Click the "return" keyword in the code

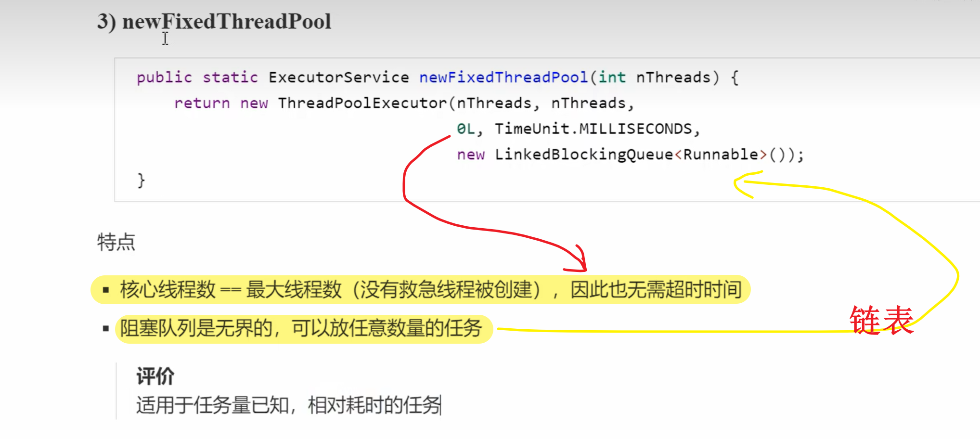pyautogui.click(x=202, y=103)
